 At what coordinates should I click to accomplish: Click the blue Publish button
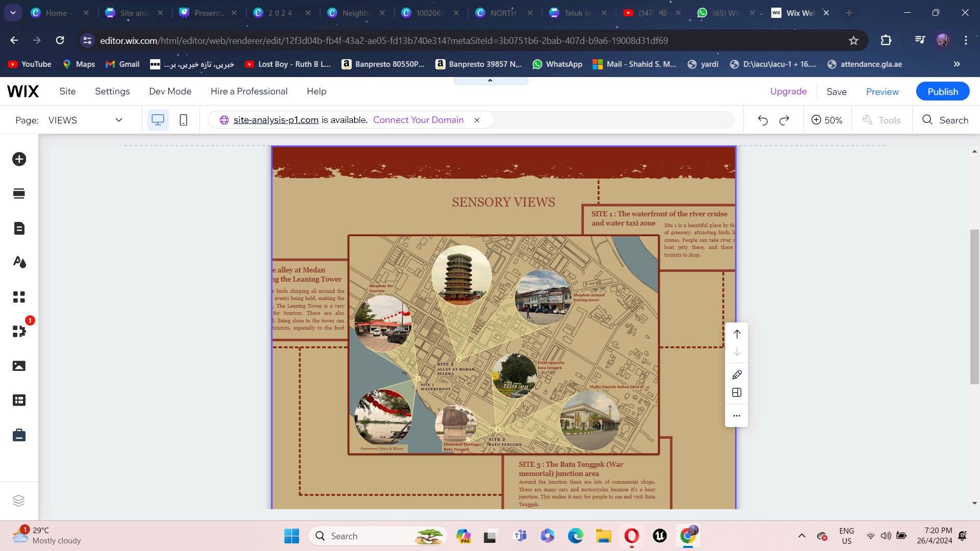(942, 91)
